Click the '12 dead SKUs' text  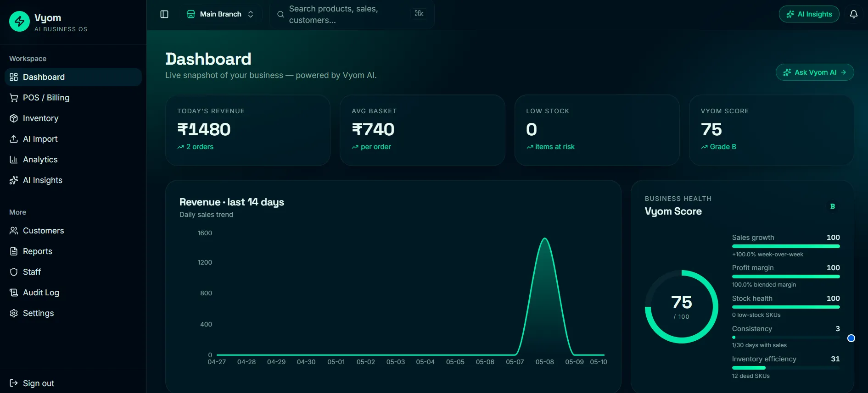click(x=751, y=376)
